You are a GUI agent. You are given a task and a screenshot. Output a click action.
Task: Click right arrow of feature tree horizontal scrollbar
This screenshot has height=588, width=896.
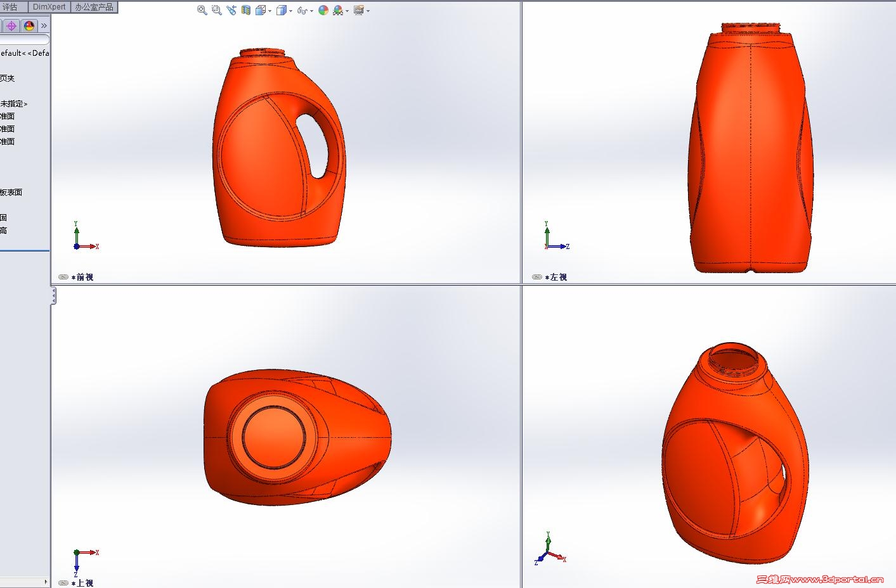46,582
